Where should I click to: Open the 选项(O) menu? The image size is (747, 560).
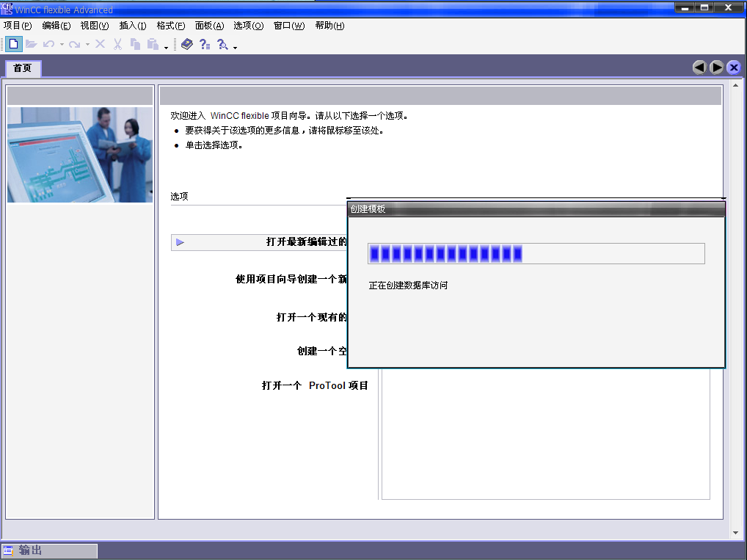[x=248, y=26]
